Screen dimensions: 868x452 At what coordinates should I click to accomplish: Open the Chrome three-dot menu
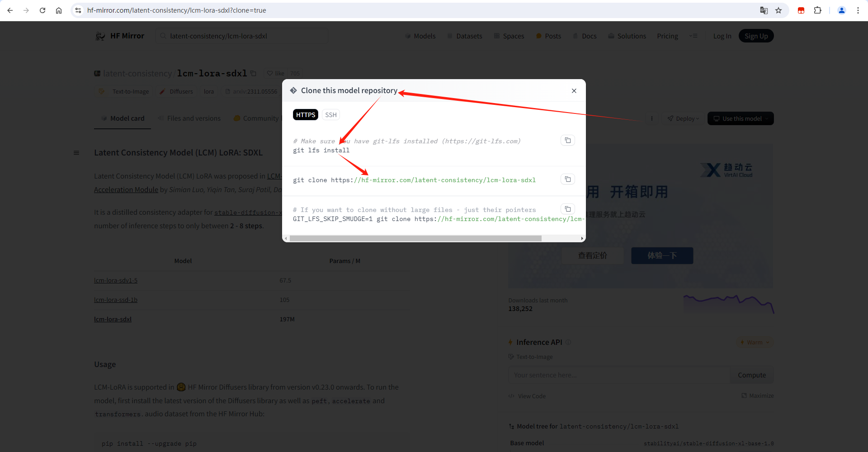tap(858, 10)
